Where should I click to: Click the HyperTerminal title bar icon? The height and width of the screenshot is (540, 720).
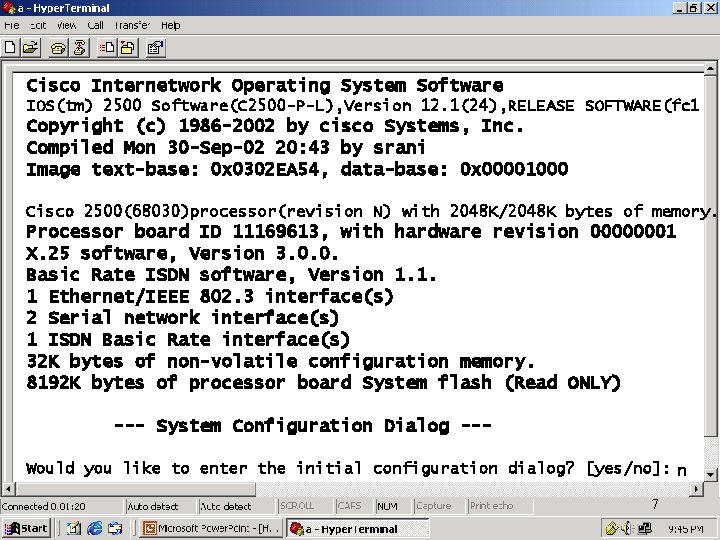10,8
